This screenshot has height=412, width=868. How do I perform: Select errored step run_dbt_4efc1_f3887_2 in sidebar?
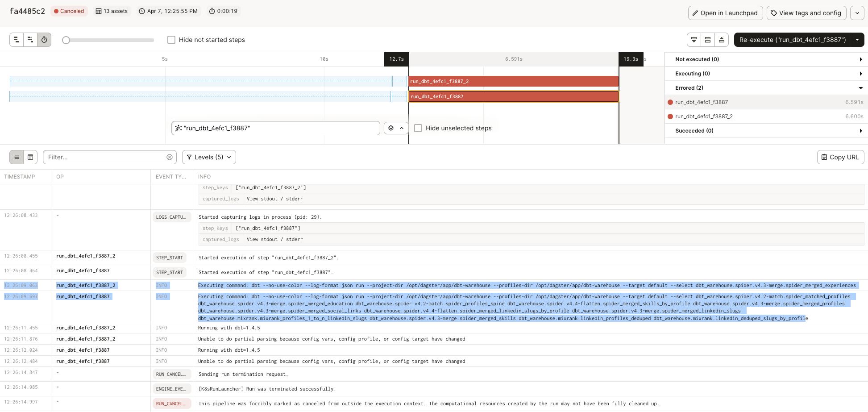pos(766,117)
